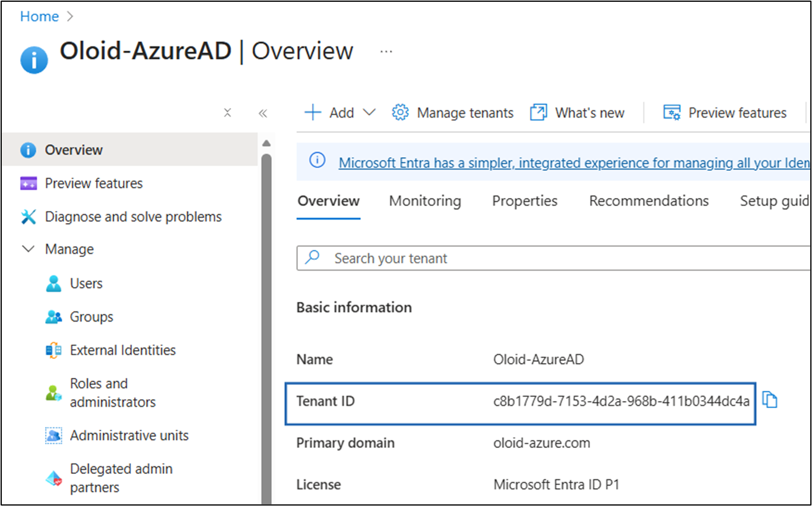Click the Delegated admin partners icon
The image size is (812, 506).
53,478
